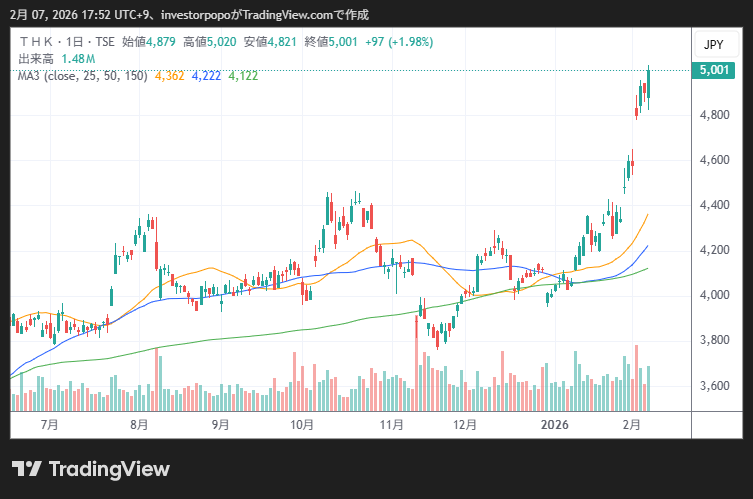Screen dimensions: 753x499
Task: Click the current price tag 5,001
Action: (713, 70)
